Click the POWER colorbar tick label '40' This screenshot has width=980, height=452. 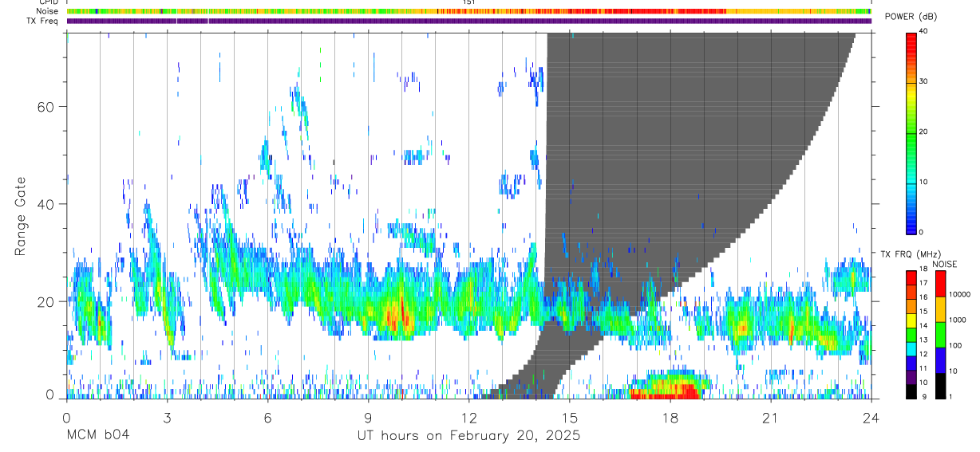tap(924, 31)
